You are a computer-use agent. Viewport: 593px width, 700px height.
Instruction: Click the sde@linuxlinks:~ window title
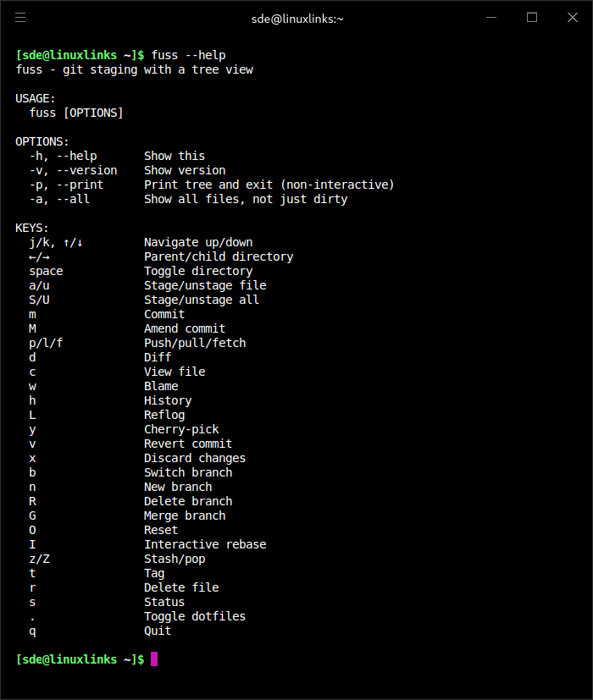[x=297, y=18]
